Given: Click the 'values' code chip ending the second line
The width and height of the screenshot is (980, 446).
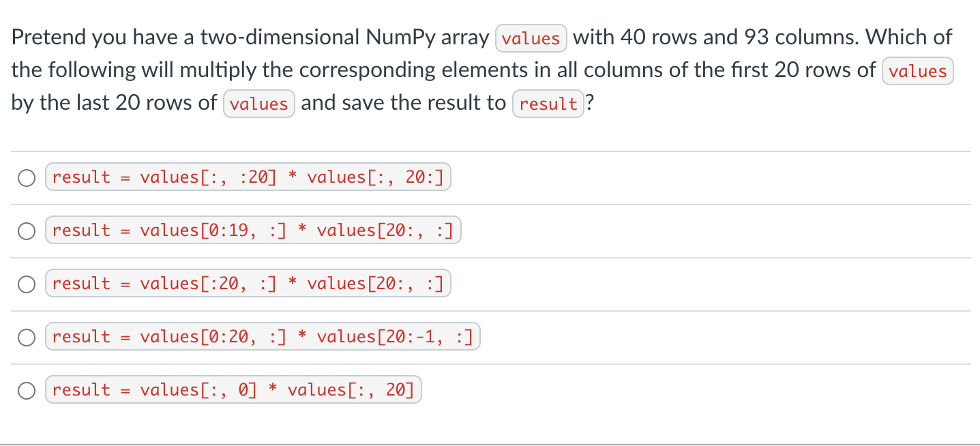Looking at the screenshot, I should pyautogui.click(x=918, y=71).
